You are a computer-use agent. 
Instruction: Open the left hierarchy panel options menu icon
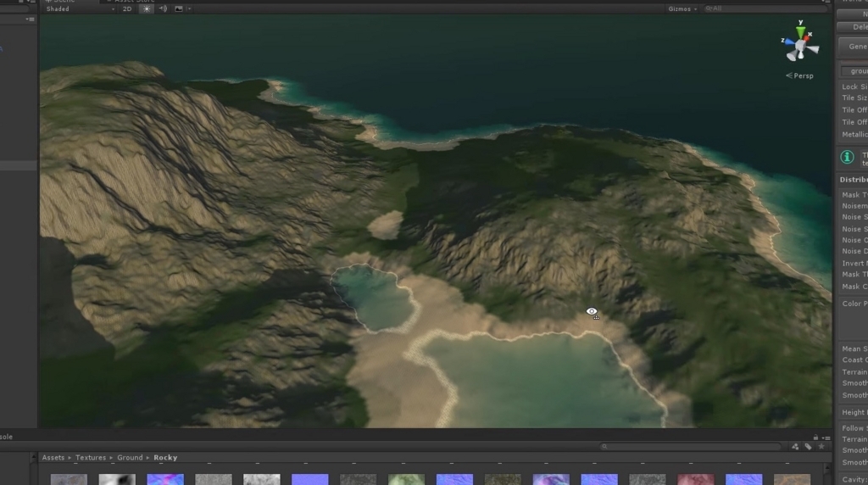pyautogui.click(x=30, y=20)
